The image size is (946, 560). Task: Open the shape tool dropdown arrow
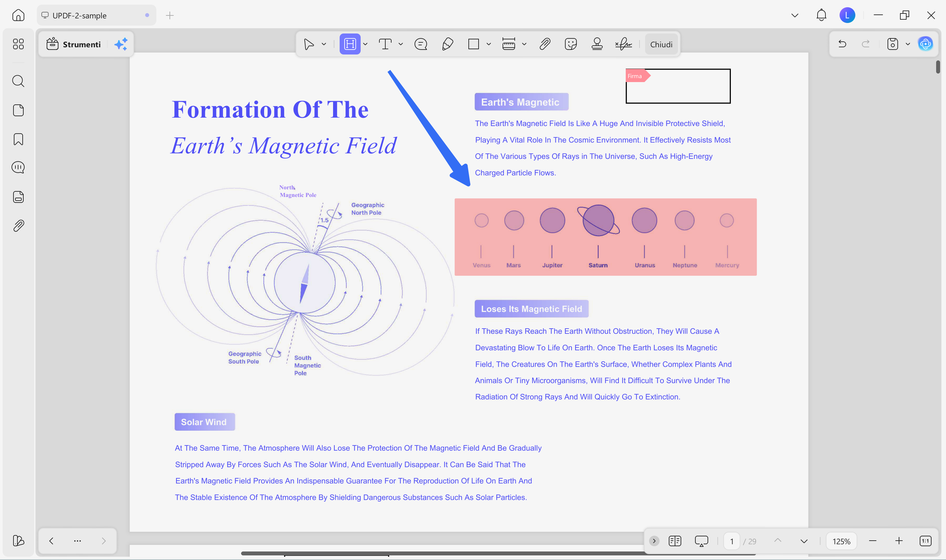[x=488, y=44]
